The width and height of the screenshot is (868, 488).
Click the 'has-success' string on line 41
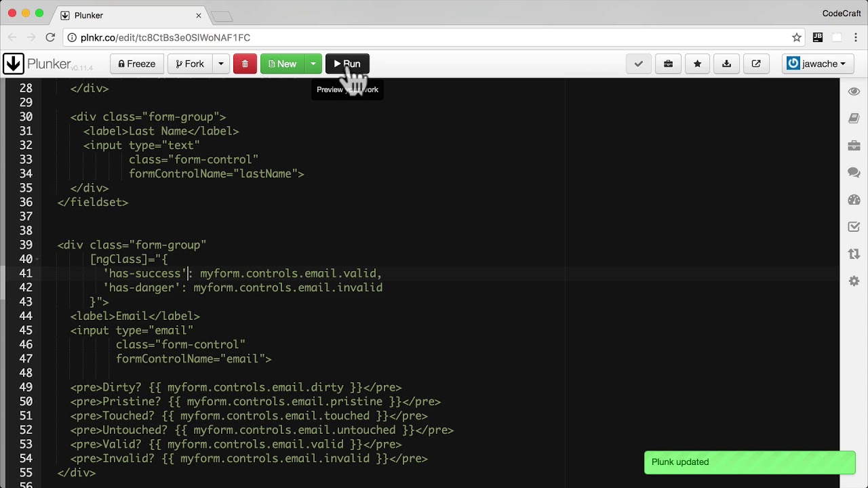tap(144, 273)
